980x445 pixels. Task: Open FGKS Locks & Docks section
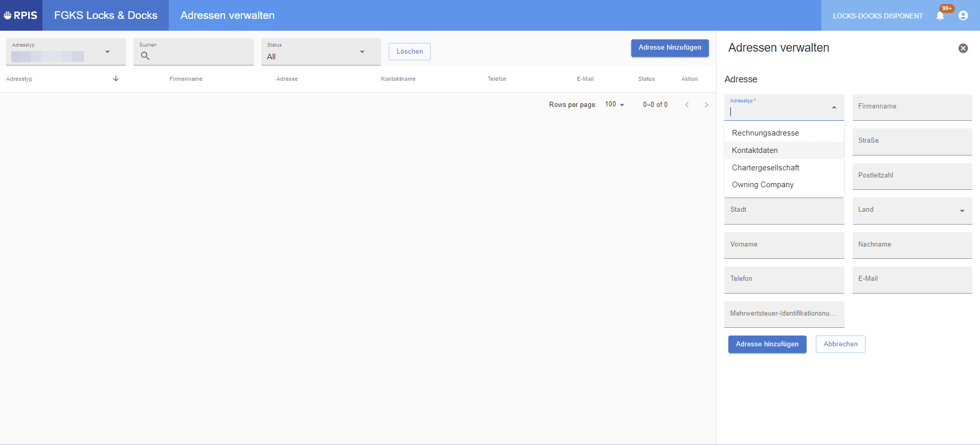[x=106, y=15]
